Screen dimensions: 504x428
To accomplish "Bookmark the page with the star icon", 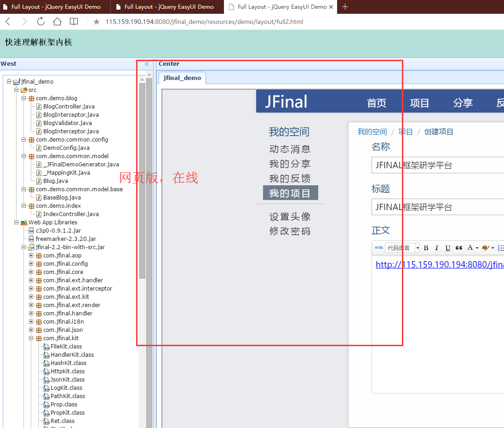I will [97, 22].
